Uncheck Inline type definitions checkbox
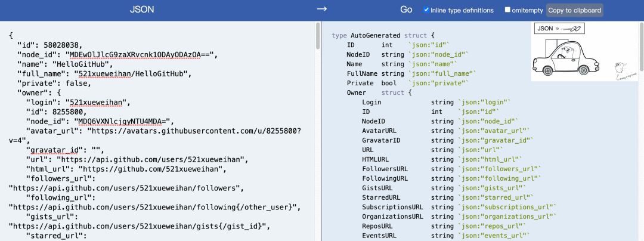Screen dimensions: 644x241 click(427, 10)
